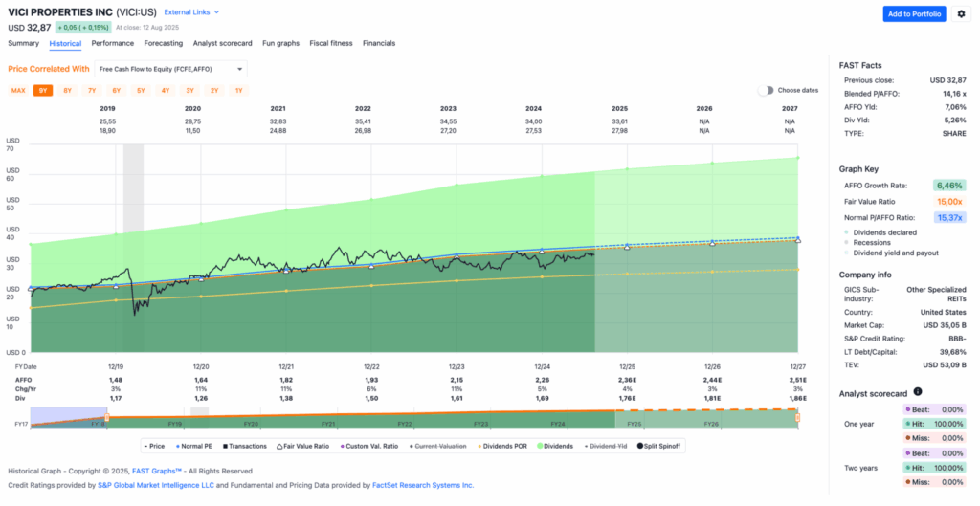
Task: Click the Fair Value Ratio 15,00x swatch
Action: (x=950, y=202)
